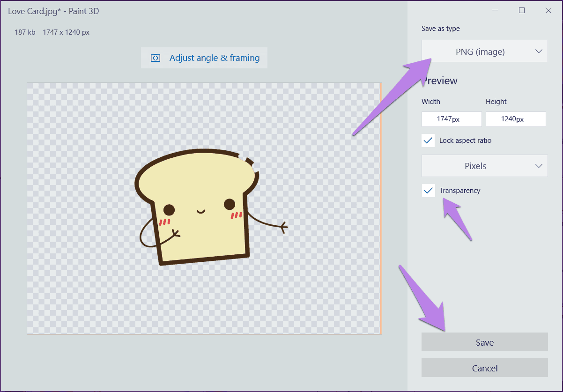The image size is (563, 392).
Task: Minimize the Paint 3D save window
Action: pyautogui.click(x=496, y=10)
